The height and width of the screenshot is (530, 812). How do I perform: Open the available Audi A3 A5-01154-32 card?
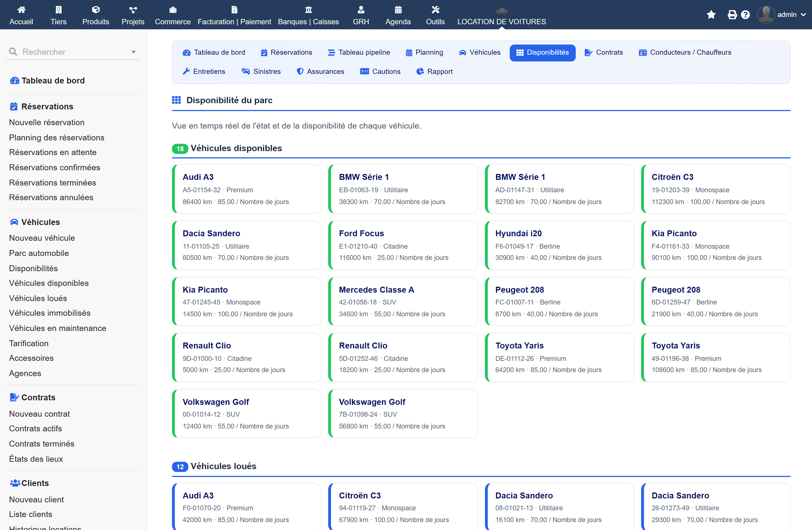(247, 189)
